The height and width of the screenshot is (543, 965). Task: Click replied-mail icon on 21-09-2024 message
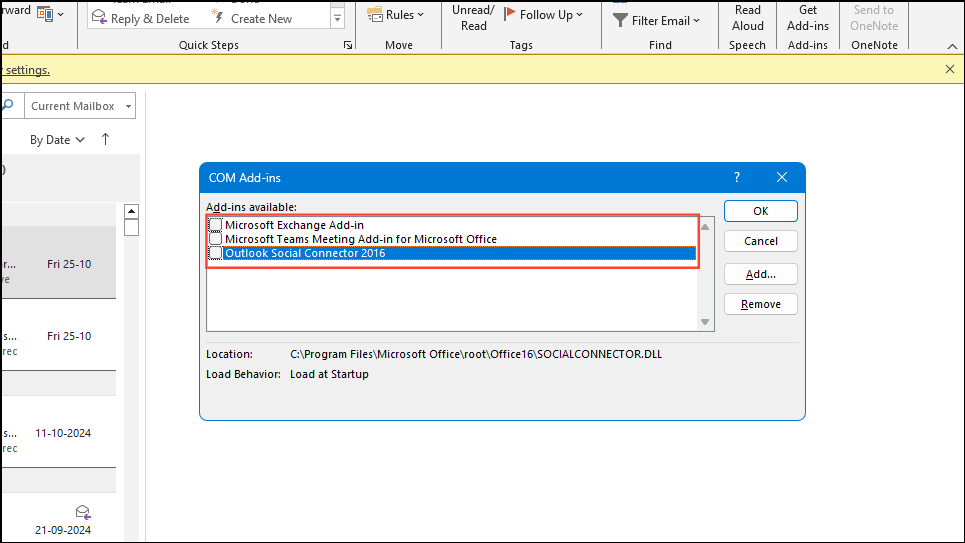pyautogui.click(x=83, y=512)
